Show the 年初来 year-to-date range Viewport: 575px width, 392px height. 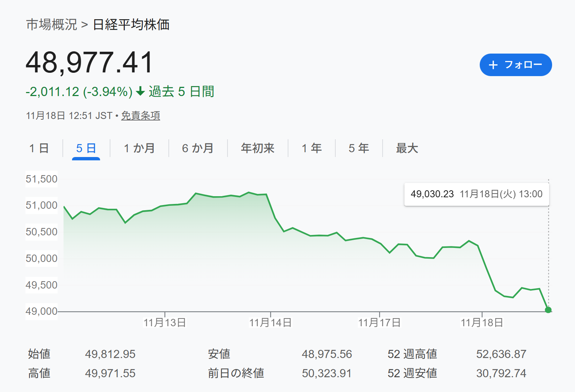click(257, 149)
